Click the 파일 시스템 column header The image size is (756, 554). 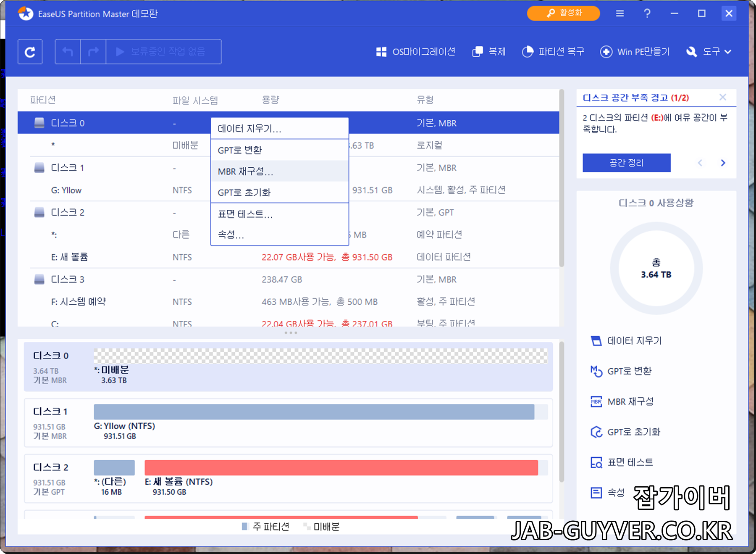(x=195, y=100)
